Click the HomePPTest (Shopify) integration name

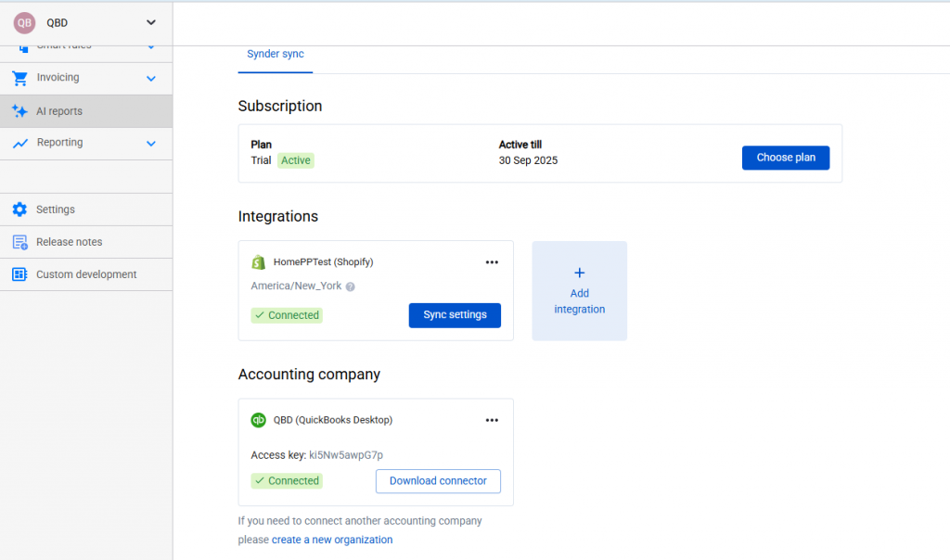[x=324, y=262]
